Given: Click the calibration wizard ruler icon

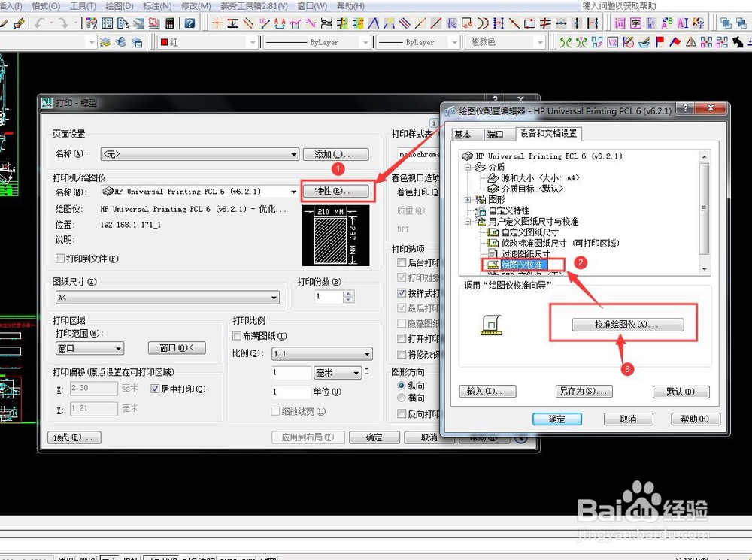Looking at the screenshot, I should 492,325.
